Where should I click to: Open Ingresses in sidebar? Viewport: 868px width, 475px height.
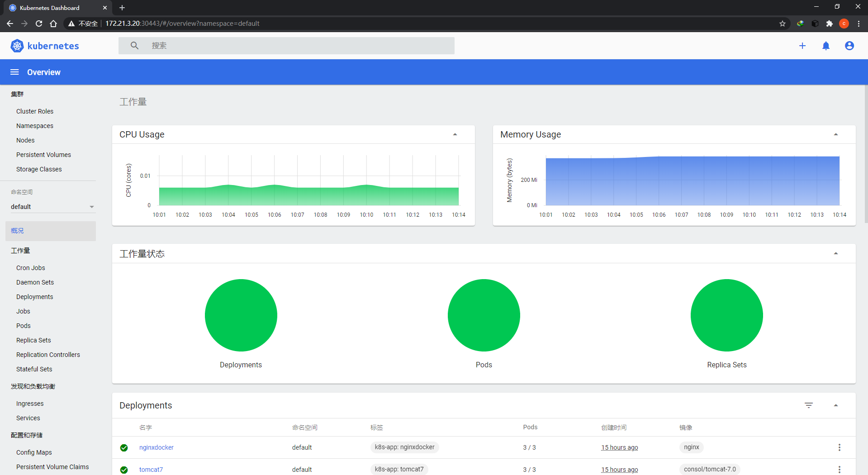tap(30, 404)
